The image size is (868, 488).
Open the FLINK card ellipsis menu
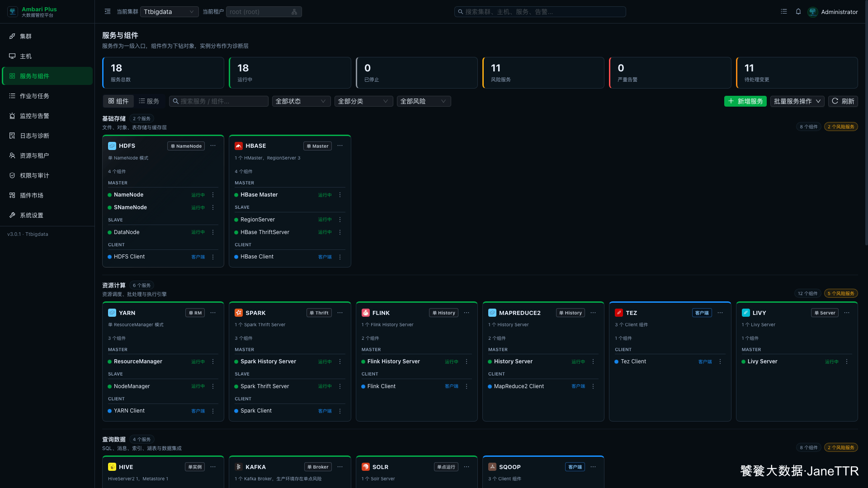(x=467, y=313)
